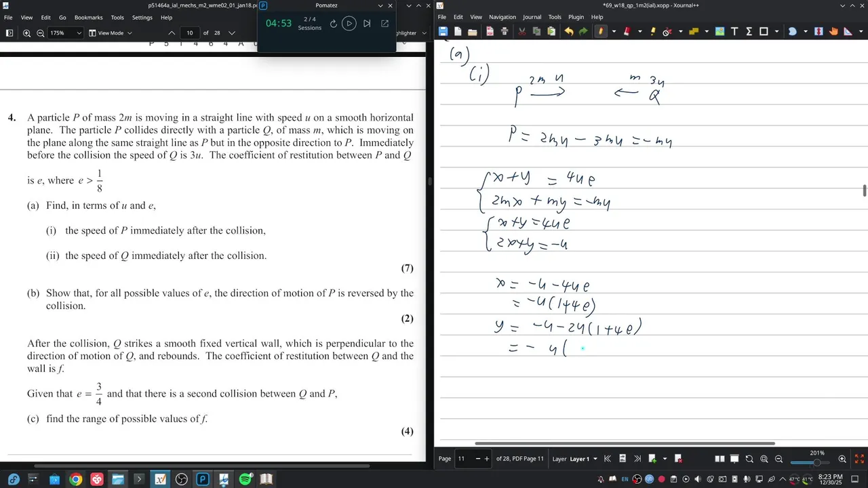Screen dimensions: 868x488
Task: Go to the last page in Xournal++
Action: [x=637, y=459]
